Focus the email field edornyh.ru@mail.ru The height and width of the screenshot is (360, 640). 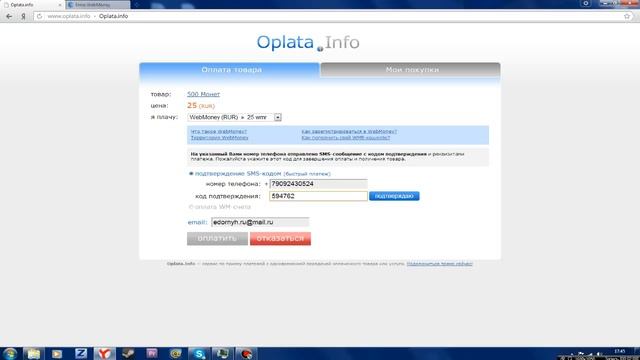pyautogui.click(x=260, y=222)
